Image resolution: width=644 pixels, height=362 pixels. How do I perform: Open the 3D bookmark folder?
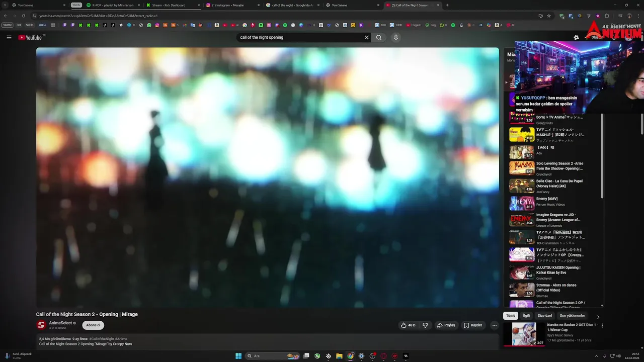coord(19,25)
